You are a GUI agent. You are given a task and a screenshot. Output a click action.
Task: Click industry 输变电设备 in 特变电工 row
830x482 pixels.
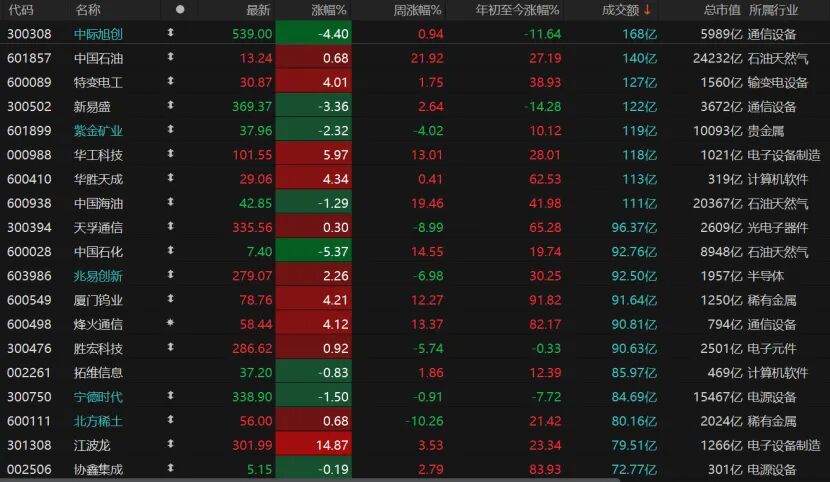point(778,83)
